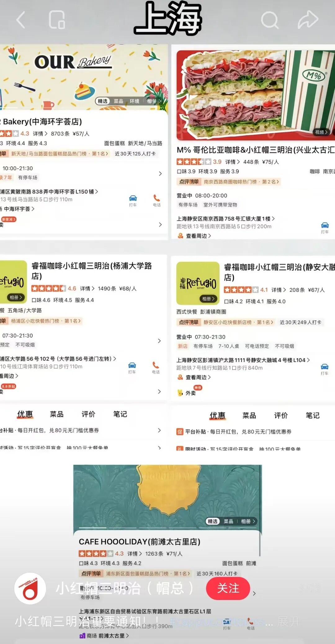The height and width of the screenshot is (644, 335).
Task: Tap the phone icon in Yangpu Refugio card
Action: click(x=156, y=367)
